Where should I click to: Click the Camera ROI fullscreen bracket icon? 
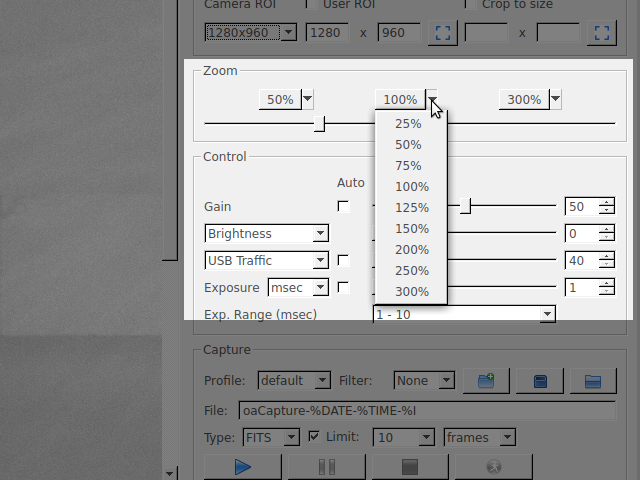point(443,33)
